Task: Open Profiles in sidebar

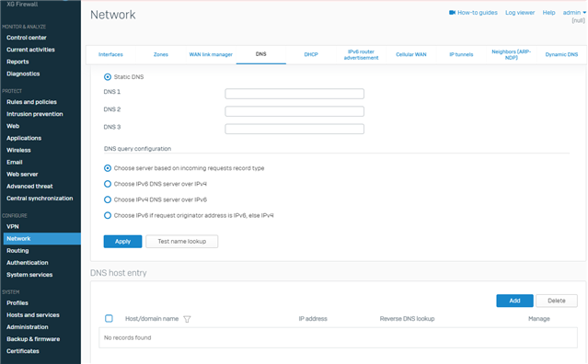Action: (17, 303)
